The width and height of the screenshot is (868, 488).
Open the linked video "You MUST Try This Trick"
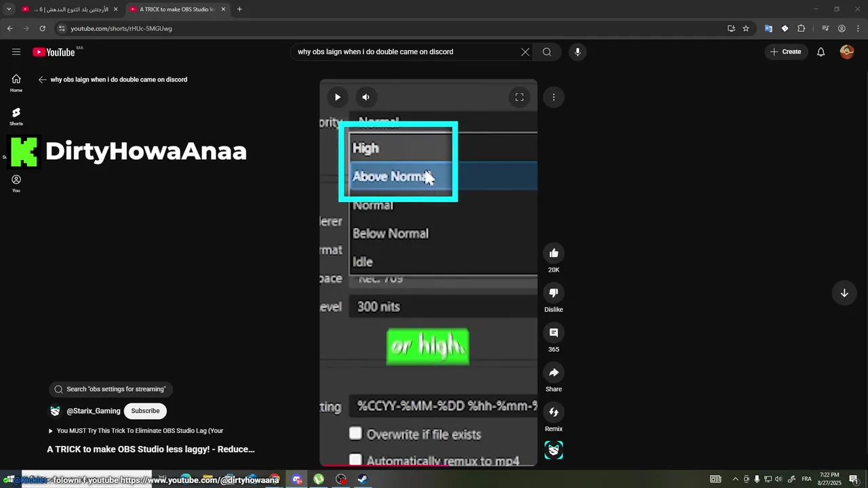pyautogui.click(x=136, y=430)
